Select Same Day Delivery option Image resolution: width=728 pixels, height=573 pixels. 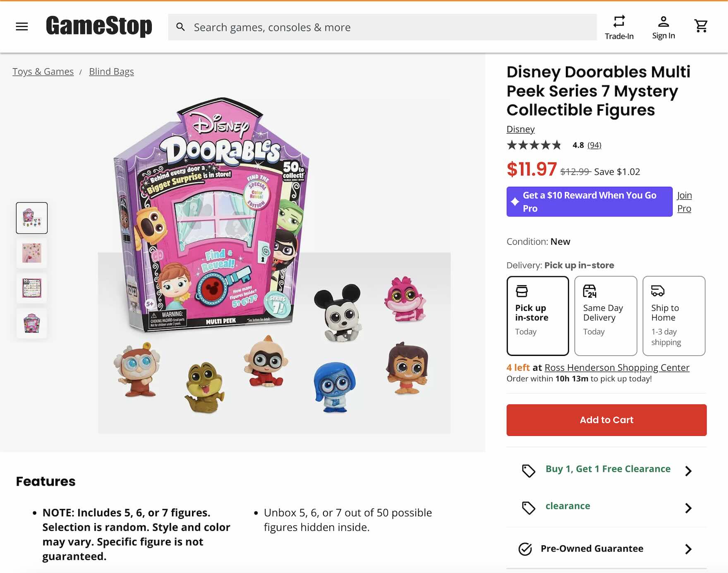click(x=606, y=315)
